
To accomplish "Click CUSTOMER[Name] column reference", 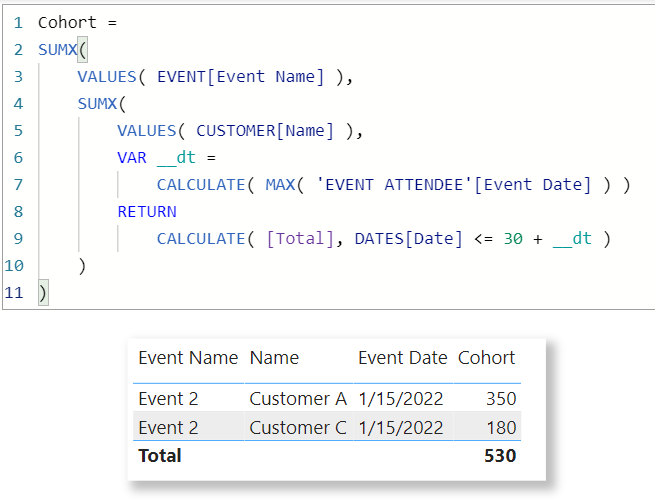I will (x=265, y=131).
